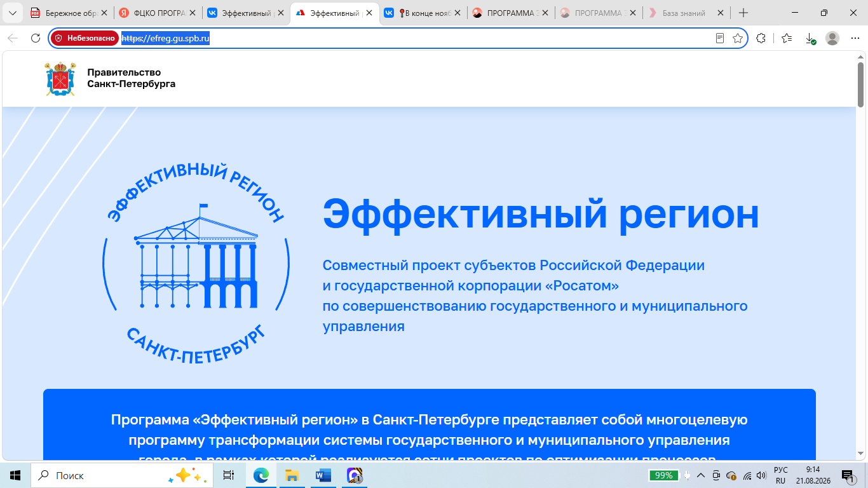Click the 'Небезопасно' security warning badge
The height and width of the screenshot is (488, 868).
point(85,38)
